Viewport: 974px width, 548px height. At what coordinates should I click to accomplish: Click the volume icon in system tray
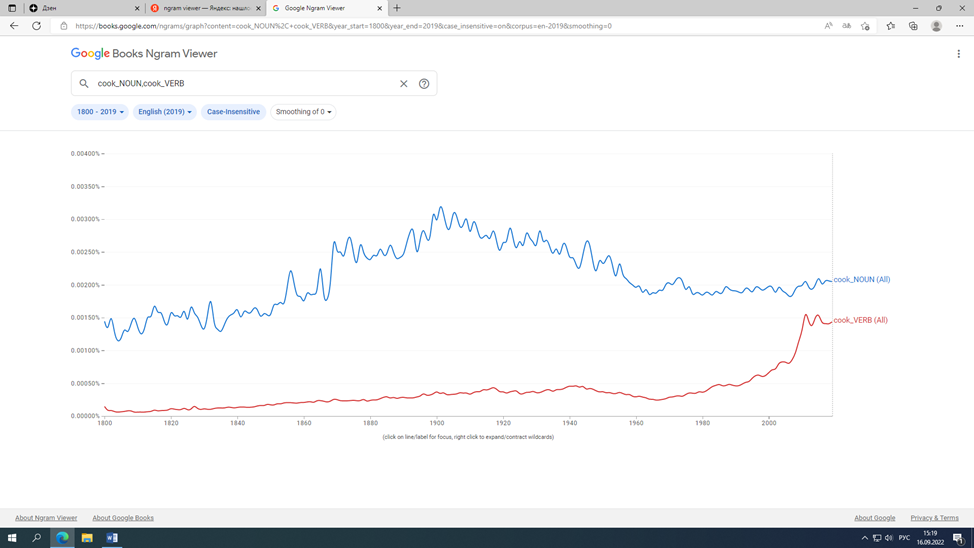889,538
